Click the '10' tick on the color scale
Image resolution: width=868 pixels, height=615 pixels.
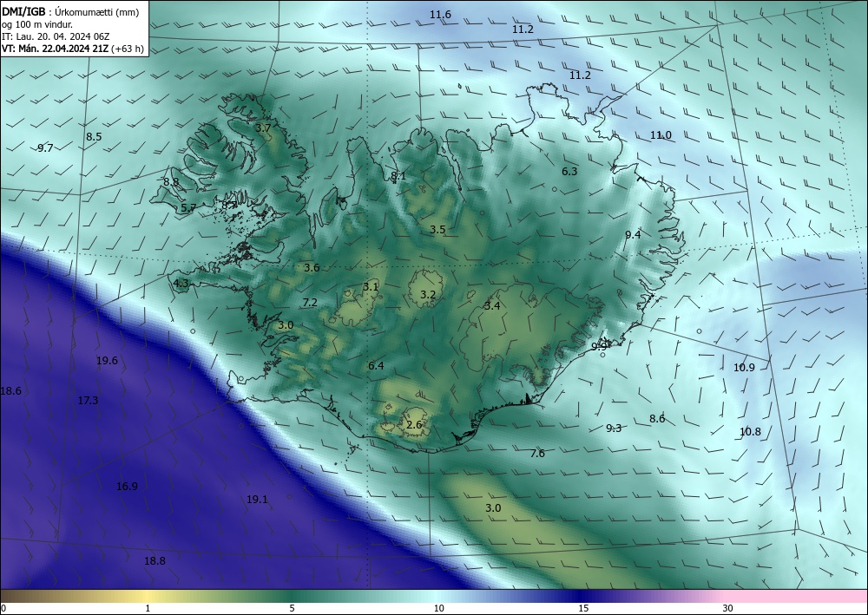tap(439, 608)
